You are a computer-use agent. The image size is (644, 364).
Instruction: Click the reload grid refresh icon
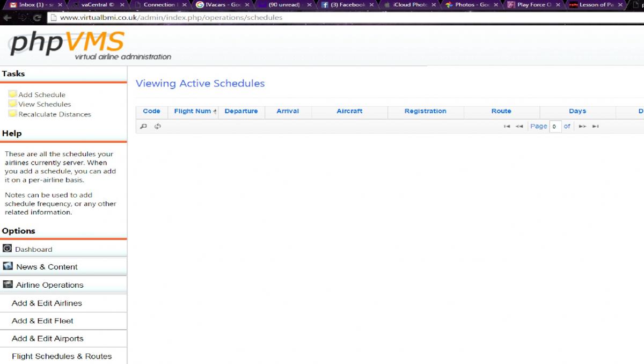point(158,127)
